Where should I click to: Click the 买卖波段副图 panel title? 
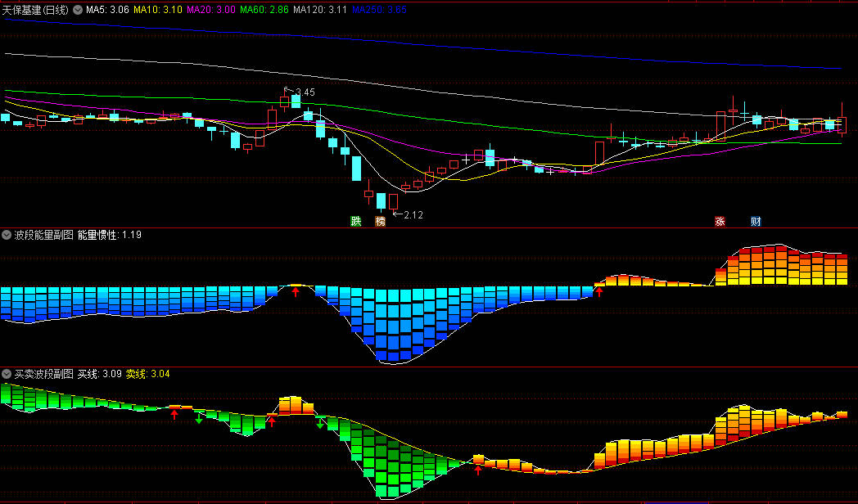pos(43,374)
